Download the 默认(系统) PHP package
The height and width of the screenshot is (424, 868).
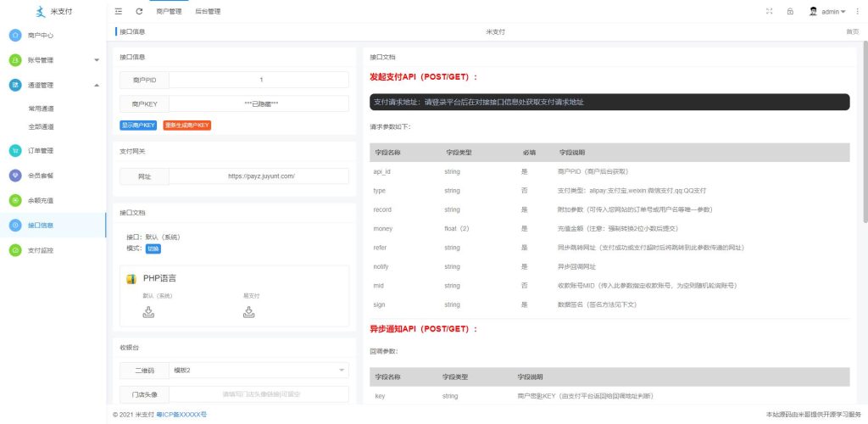coord(148,312)
